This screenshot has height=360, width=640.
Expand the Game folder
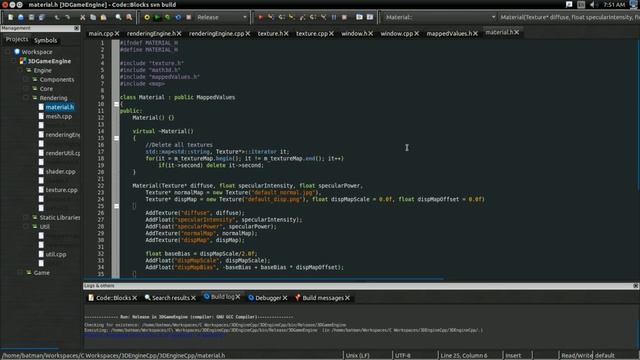[x=20, y=273]
